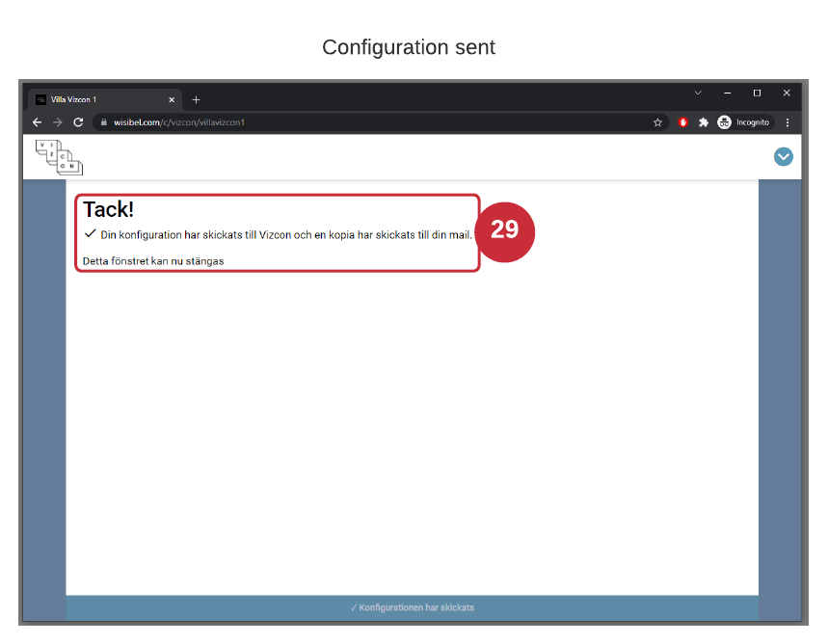Click inside the wisibel.com address bar

[178, 122]
